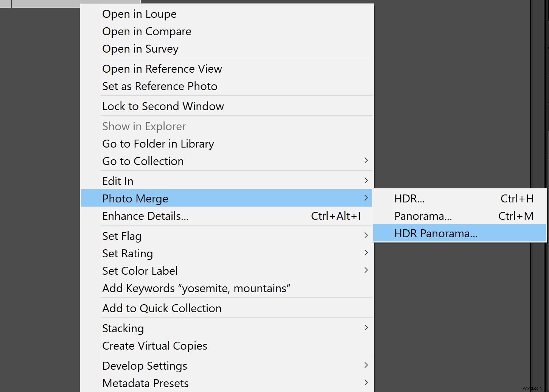
Task: Select HDR Panorama merge option
Action: coord(436,233)
